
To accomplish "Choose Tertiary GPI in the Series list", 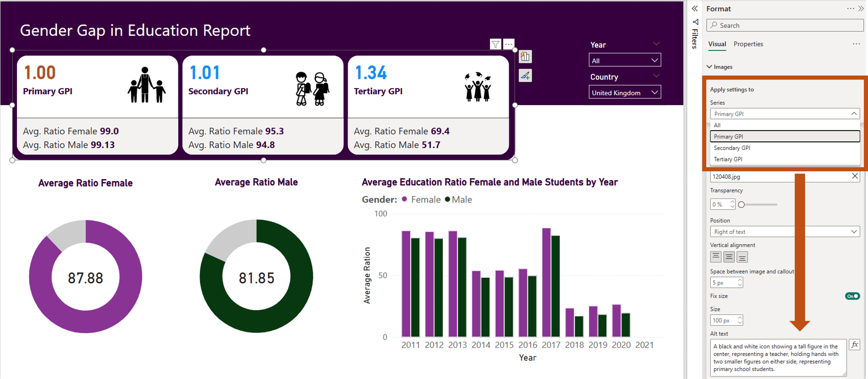I will (785, 159).
